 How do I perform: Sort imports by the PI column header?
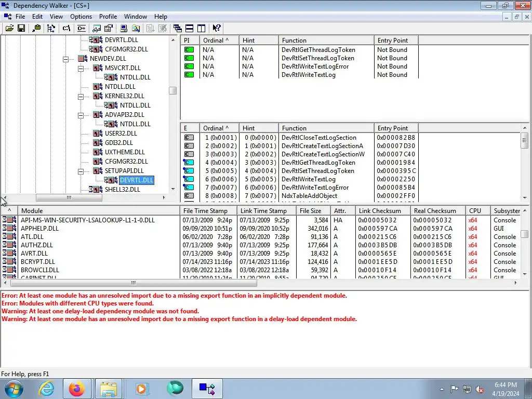(x=190, y=41)
